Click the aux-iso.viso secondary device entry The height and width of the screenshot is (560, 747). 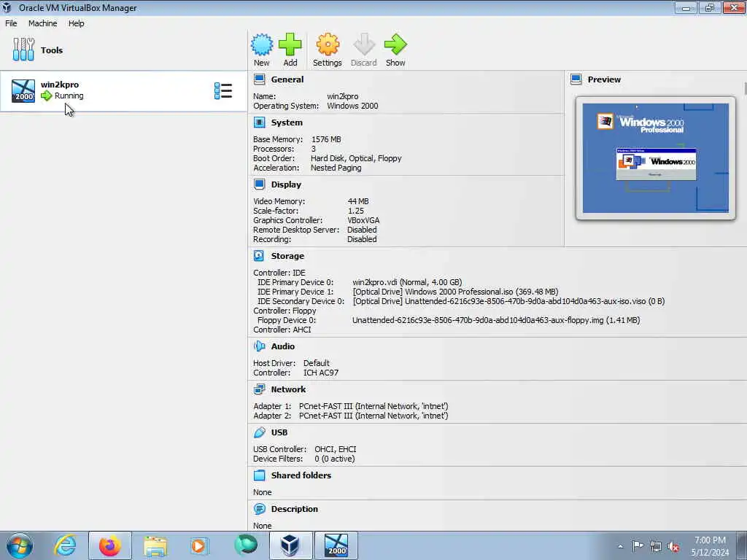click(x=508, y=301)
